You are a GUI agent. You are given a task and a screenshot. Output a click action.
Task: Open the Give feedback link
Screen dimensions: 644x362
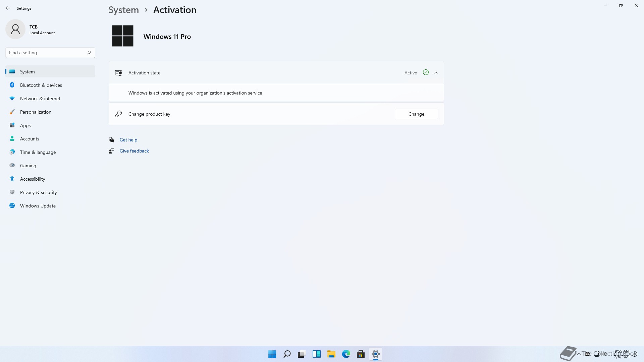click(134, 151)
